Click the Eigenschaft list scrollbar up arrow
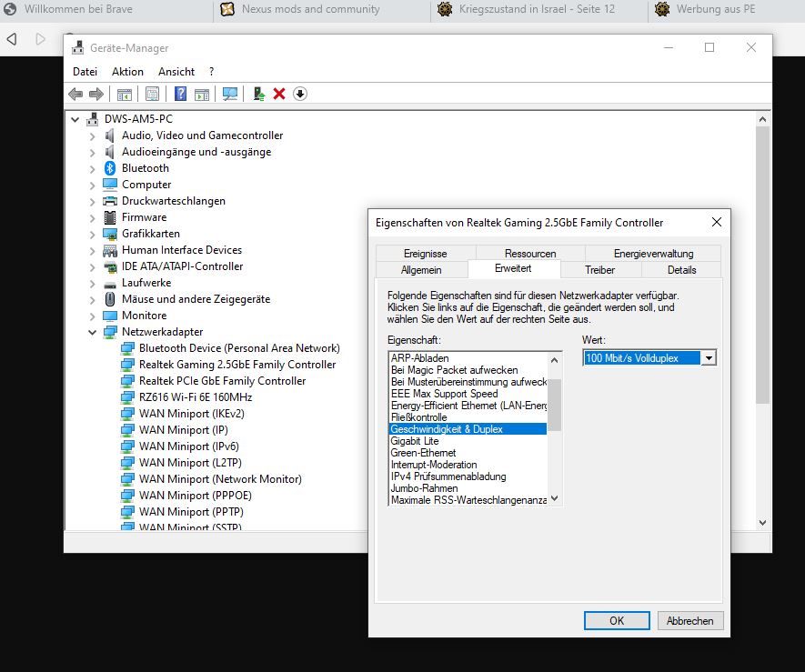 point(555,360)
